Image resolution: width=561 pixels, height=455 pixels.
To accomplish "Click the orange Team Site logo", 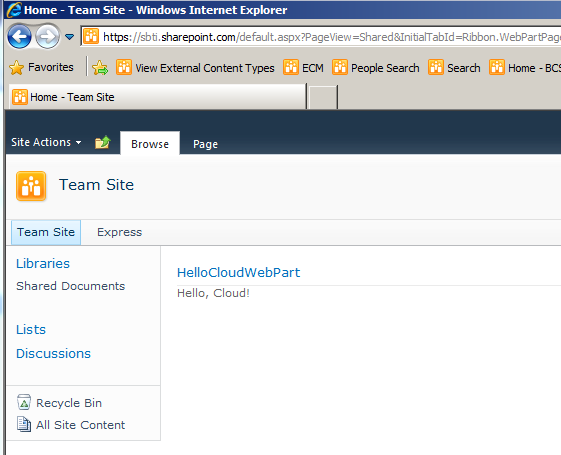I will coord(31,186).
